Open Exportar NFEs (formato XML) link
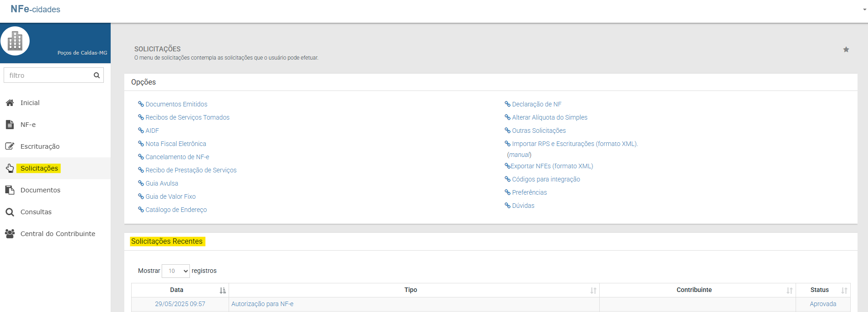 click(551, 166)
